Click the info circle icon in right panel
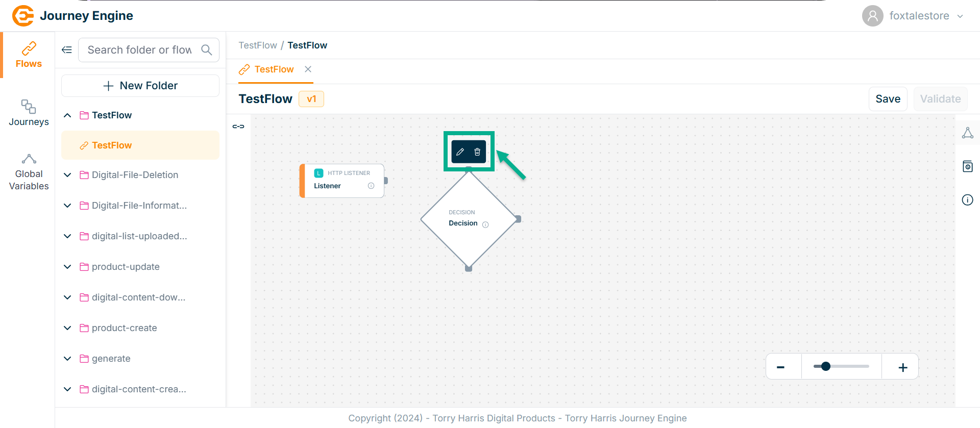This screenshot has width=980, height=428. pos(967,200)
